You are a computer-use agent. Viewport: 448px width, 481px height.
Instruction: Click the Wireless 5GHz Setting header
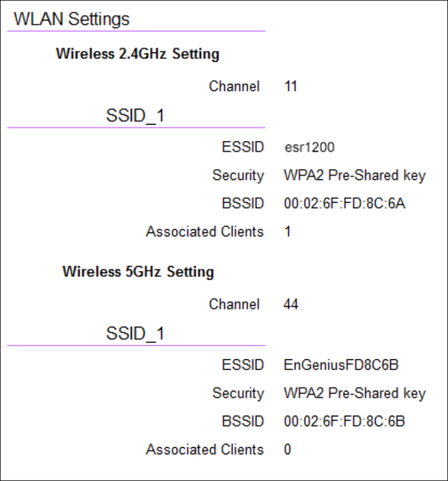point(138,272)
